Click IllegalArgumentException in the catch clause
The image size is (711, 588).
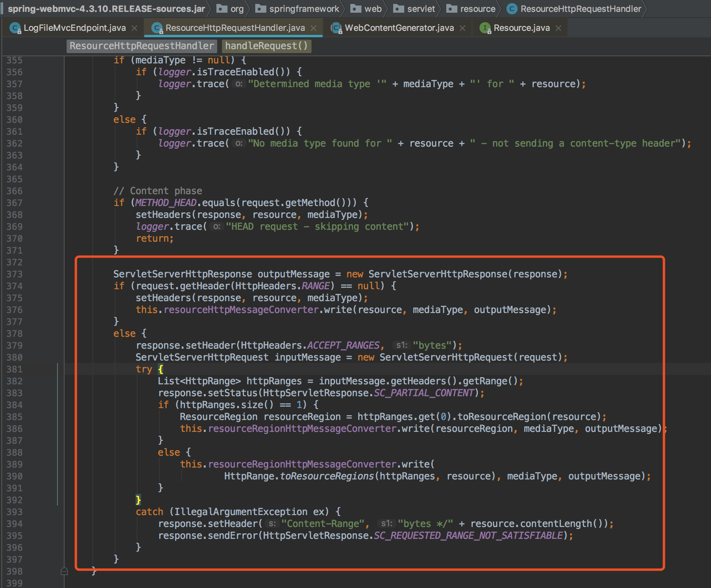[x=241, y=512]
